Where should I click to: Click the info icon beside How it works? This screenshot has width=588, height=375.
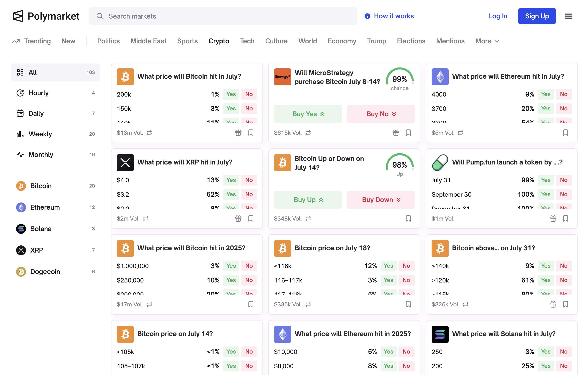(x=367, y=16)
